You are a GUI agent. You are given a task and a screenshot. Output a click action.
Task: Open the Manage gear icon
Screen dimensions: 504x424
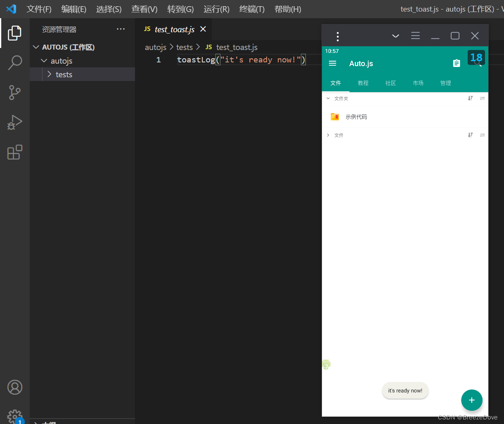point(15,416)
